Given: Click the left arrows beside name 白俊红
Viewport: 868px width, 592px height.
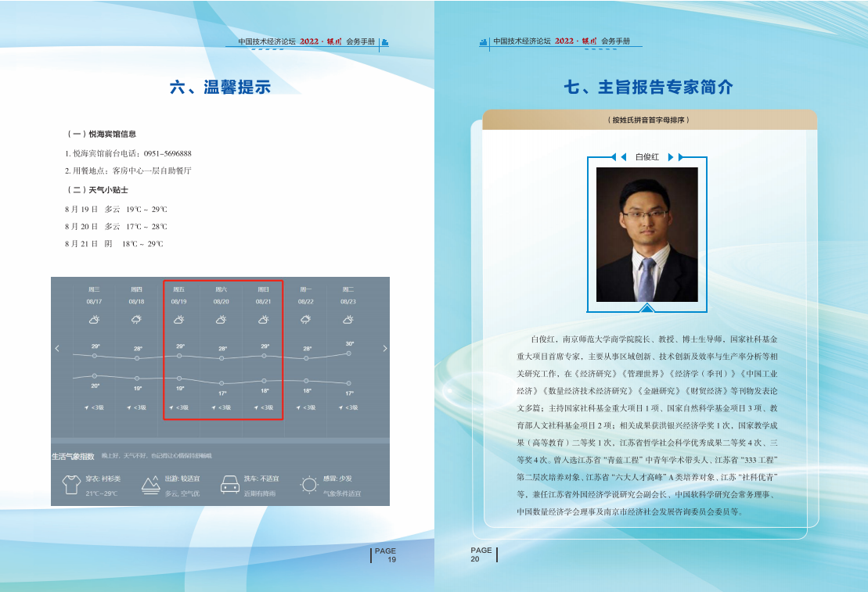Looking at the screenshot, I should [x=619, y=157].
